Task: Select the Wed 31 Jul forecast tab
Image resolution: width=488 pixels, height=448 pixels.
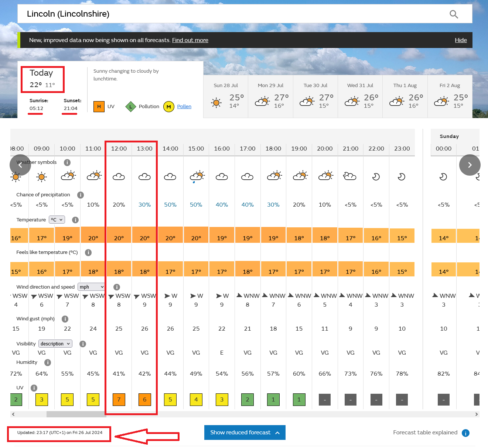Action: (360, 96)
